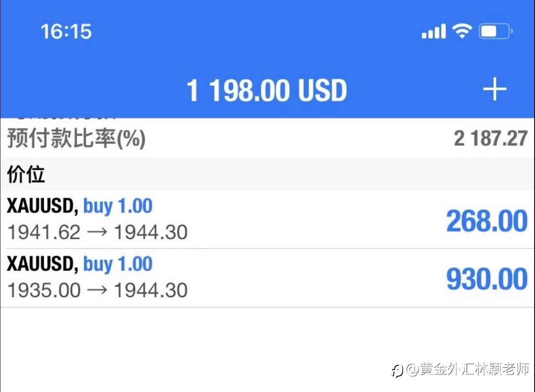Tap the plus icon to add new order
This screenshot has height=392, width=535.
[494, 89]
